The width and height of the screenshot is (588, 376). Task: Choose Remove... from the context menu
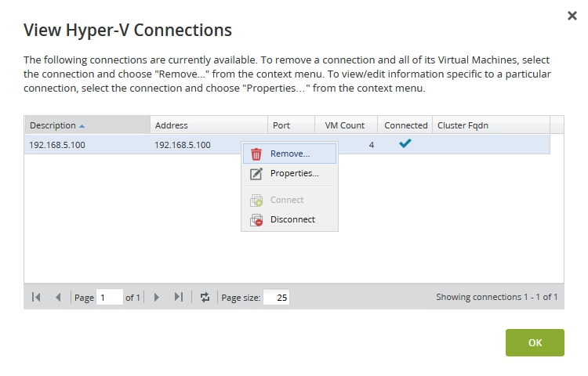click(289, 154)
